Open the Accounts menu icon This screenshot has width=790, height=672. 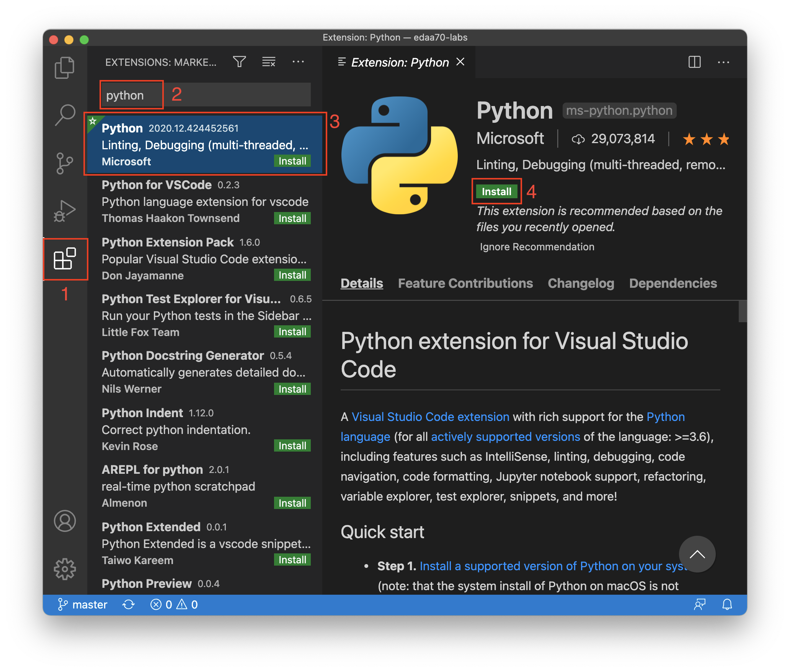tap(65, 521)
